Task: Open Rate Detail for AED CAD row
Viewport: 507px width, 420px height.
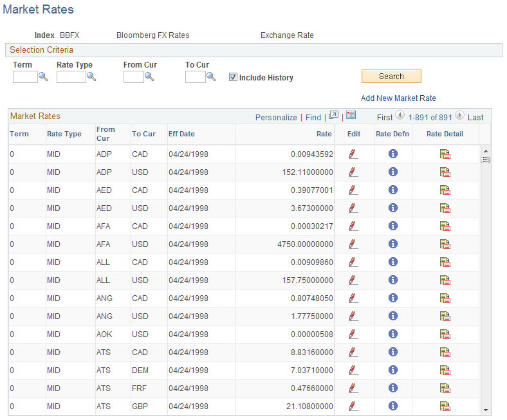Action: [445, 190]
